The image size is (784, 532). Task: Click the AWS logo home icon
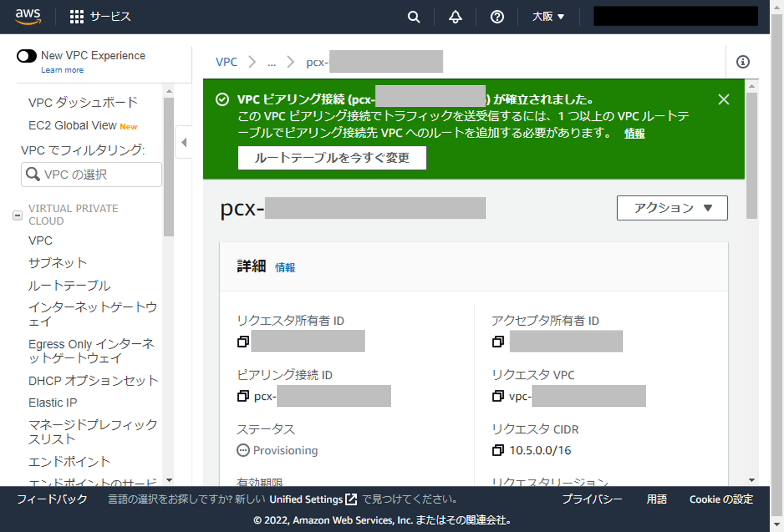(x=28, y=17)
